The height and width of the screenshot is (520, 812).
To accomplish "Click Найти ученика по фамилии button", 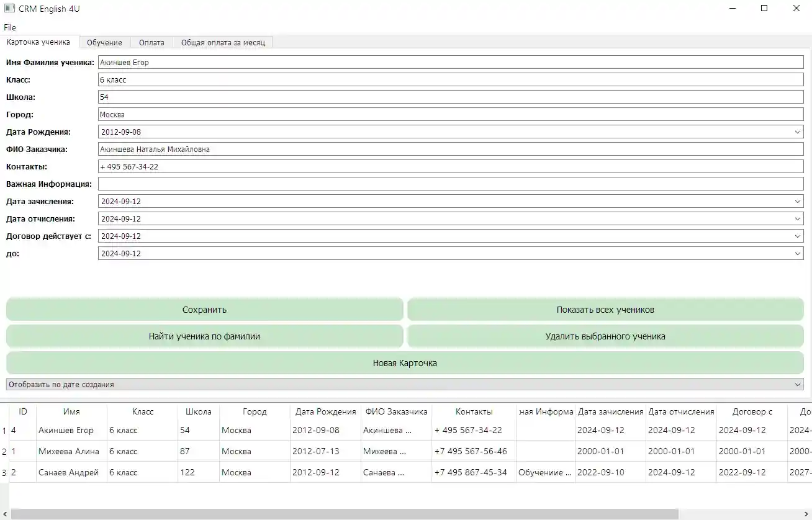I will pos(204,336).
